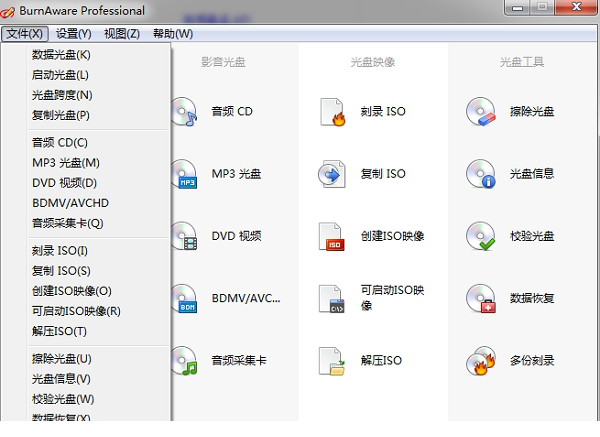
Task: Choose 刻录 ISO(I) menu entry
Action: [60, 251]
